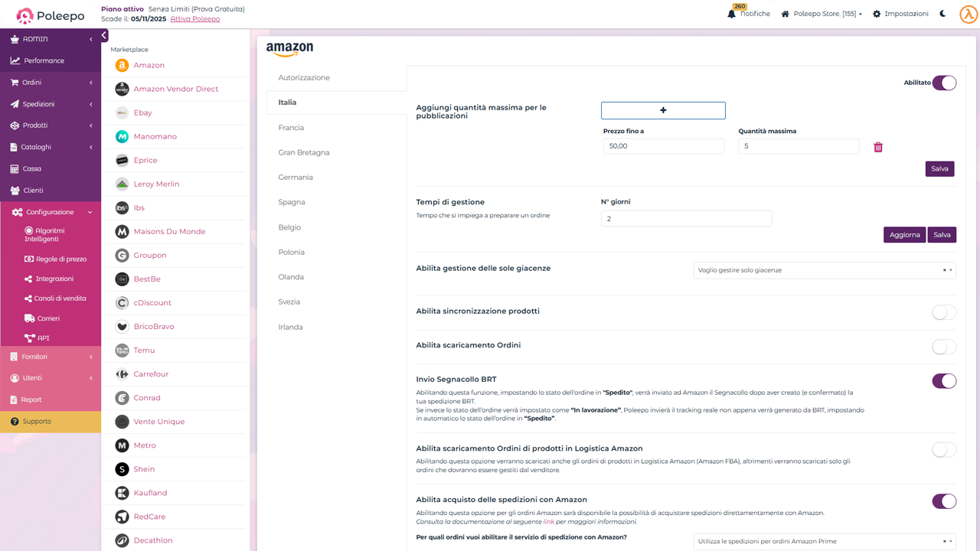The width and height of the screenshot is (980, 551).
Task: Select the Shein marketplace icon
Action: pyautogui.click(x=122, y=468)
